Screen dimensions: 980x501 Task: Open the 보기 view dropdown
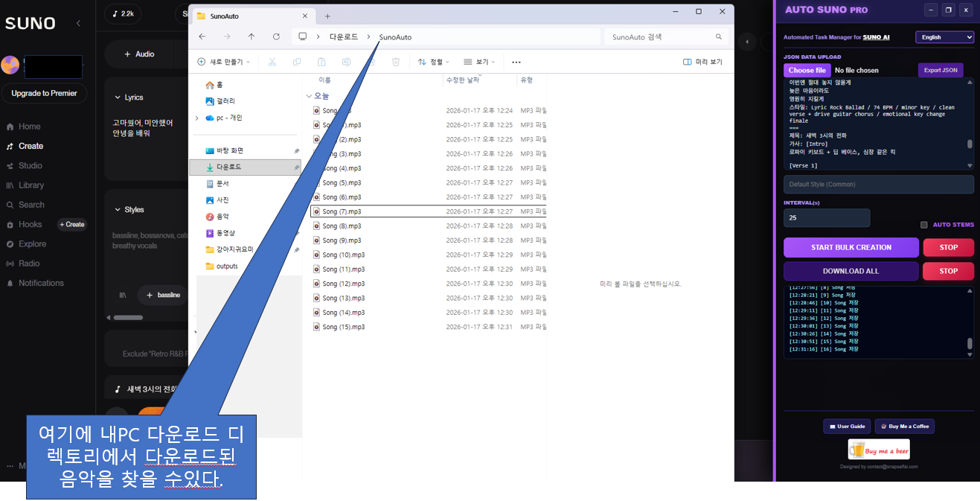[480, 62]
